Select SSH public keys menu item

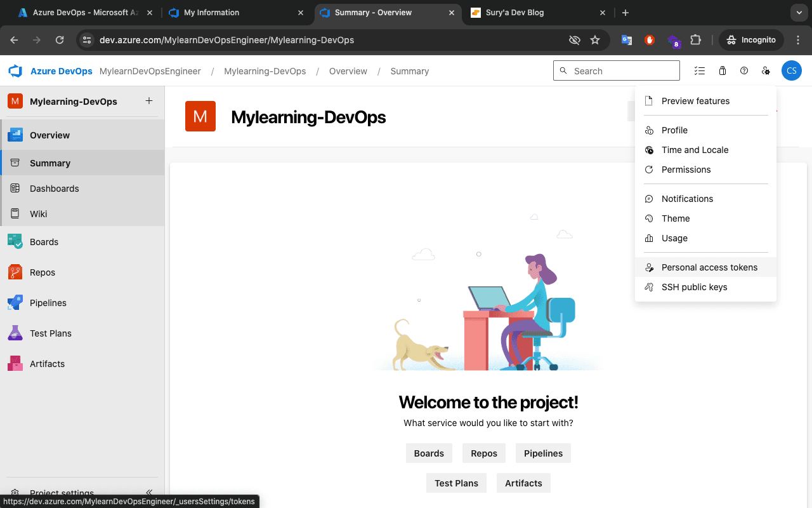(x=705, y=287)
